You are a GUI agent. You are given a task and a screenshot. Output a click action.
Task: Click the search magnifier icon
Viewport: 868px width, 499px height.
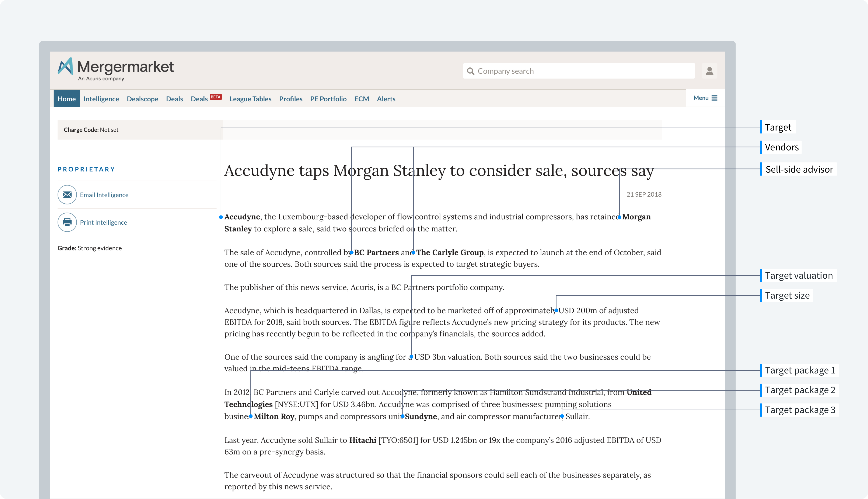pyautogui.click(x=471, y=71)
